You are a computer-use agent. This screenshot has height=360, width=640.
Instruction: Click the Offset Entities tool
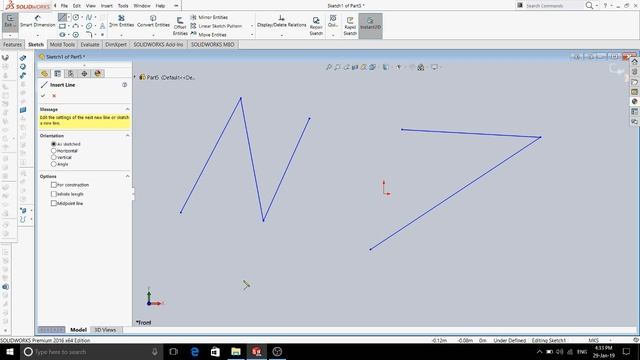pyautogui.click(x=180, y=26)
